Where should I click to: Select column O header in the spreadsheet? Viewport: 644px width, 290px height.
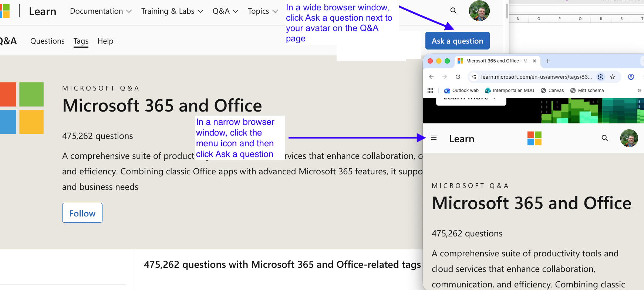click(539, 18)
